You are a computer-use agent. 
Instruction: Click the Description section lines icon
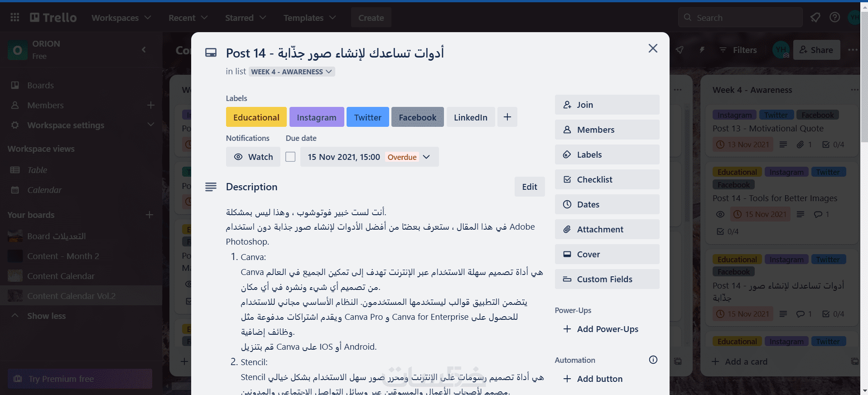[x=211, y=187]
